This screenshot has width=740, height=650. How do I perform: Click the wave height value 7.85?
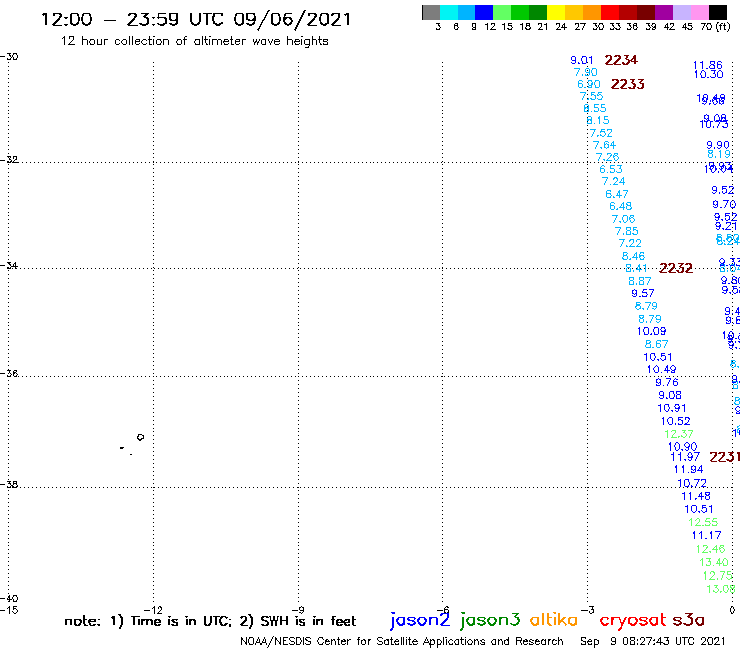[x=627, y=231]
